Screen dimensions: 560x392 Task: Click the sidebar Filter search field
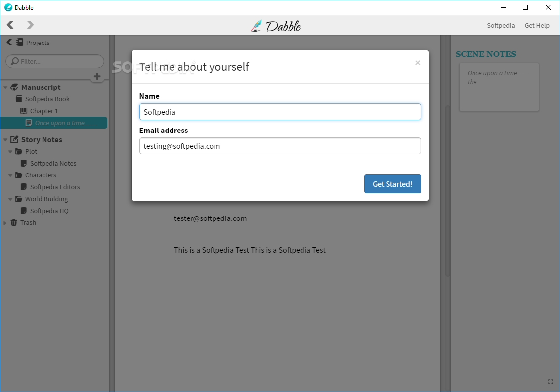click(x=55, y=61)
